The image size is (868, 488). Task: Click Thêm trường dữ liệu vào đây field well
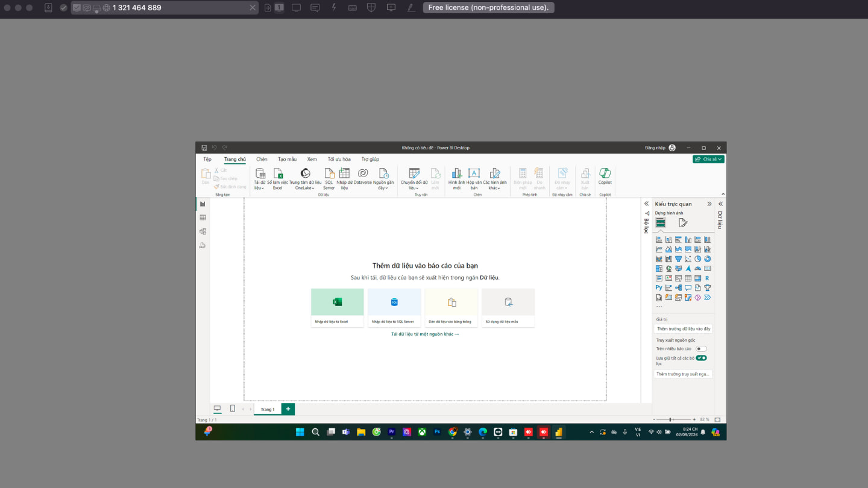point(684,329)
